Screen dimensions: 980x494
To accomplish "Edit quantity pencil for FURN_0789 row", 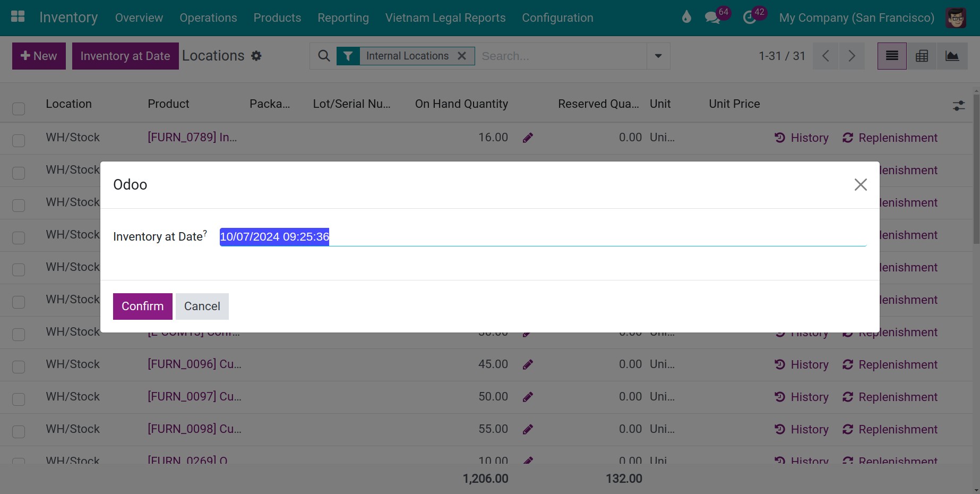I will point(528,138).
